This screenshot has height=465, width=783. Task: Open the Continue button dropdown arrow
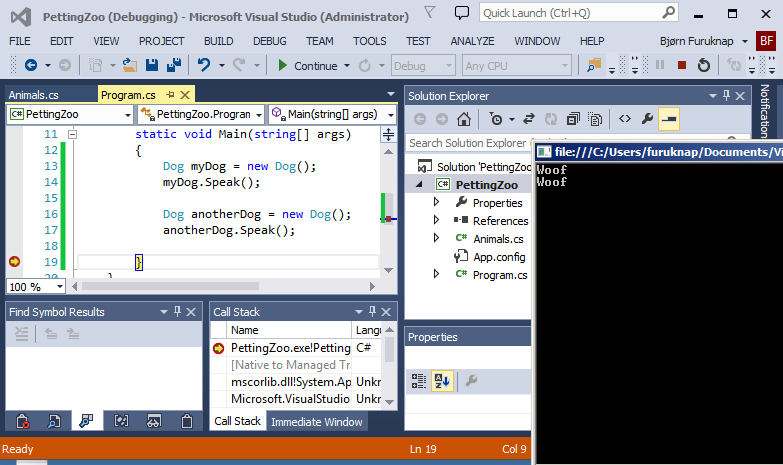[x=347, y=65]
